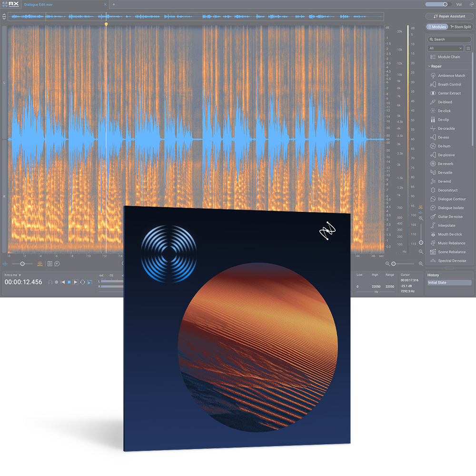Toggle module list view button
The height and width of the screenshot is (476, 476).
click(x=468, y=48)
